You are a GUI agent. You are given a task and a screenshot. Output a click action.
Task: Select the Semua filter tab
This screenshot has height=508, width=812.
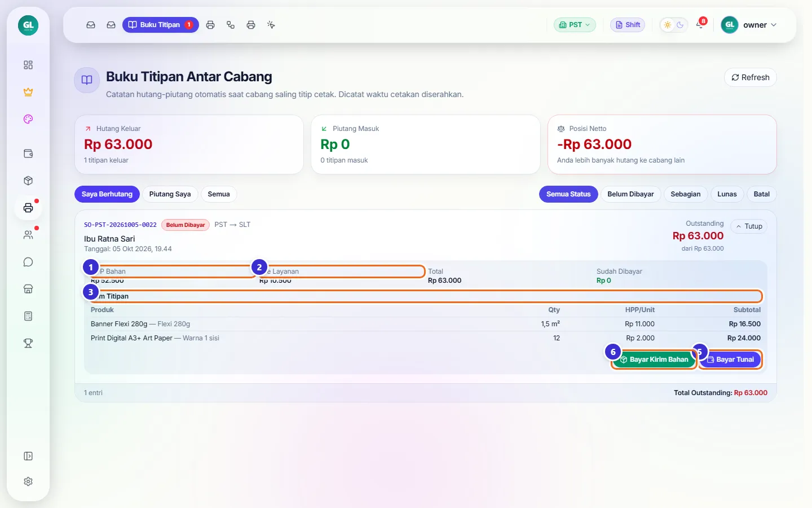[219, 194]
